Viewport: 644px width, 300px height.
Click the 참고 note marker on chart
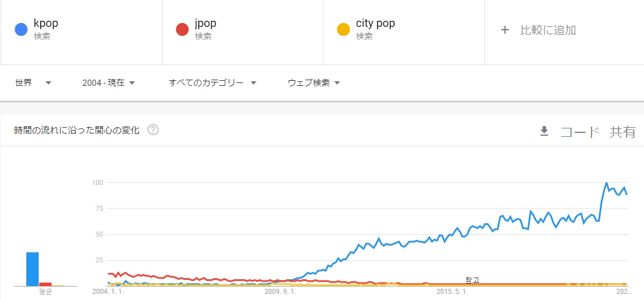click(472, 280)
